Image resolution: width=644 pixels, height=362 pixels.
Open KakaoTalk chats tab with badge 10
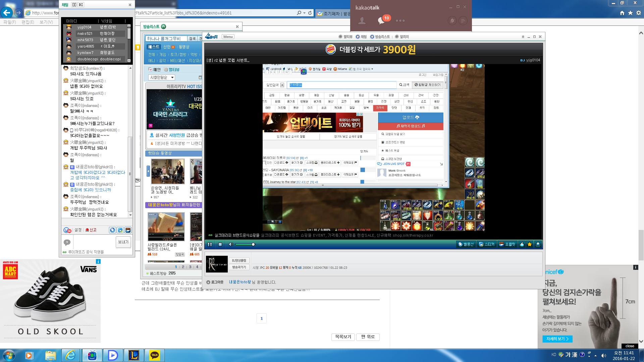[381, 20]
